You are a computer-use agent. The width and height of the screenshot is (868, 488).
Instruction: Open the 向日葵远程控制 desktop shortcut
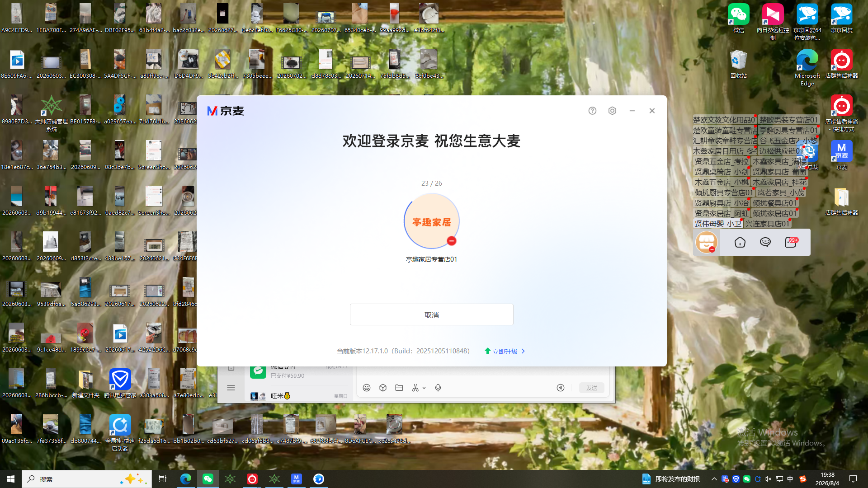tap(773, 22)
